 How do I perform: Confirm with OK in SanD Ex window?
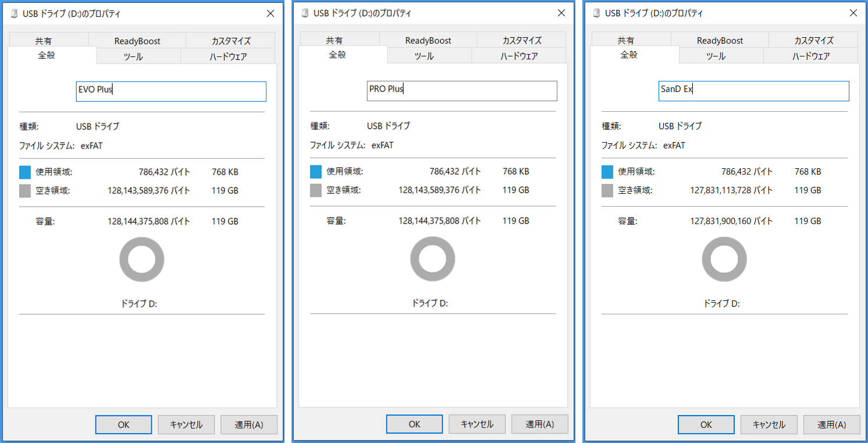706,424
